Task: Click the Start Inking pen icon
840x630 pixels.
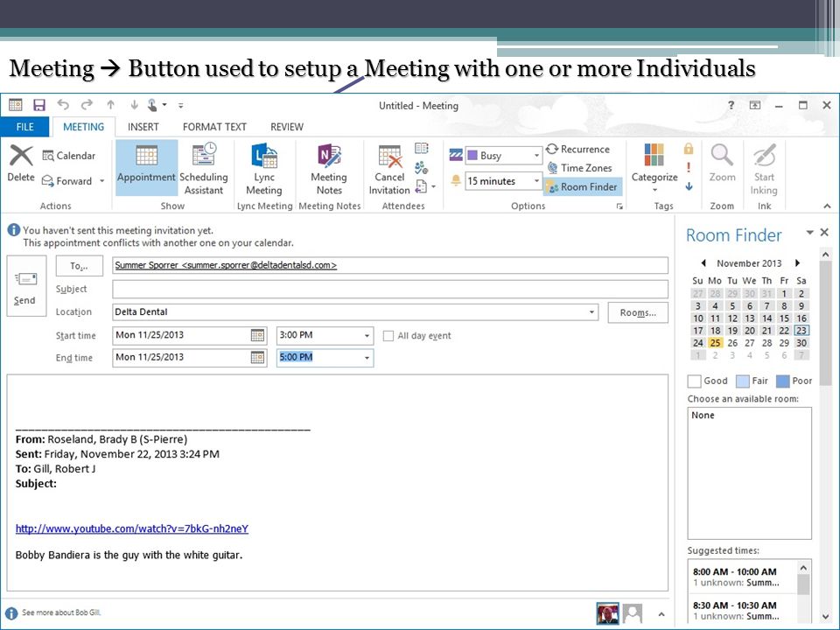Action: pyautogui.click(x=765, y=156)
